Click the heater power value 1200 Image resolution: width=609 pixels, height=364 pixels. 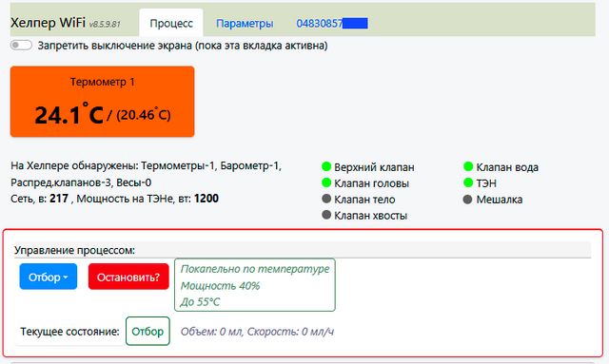[206, 199]
